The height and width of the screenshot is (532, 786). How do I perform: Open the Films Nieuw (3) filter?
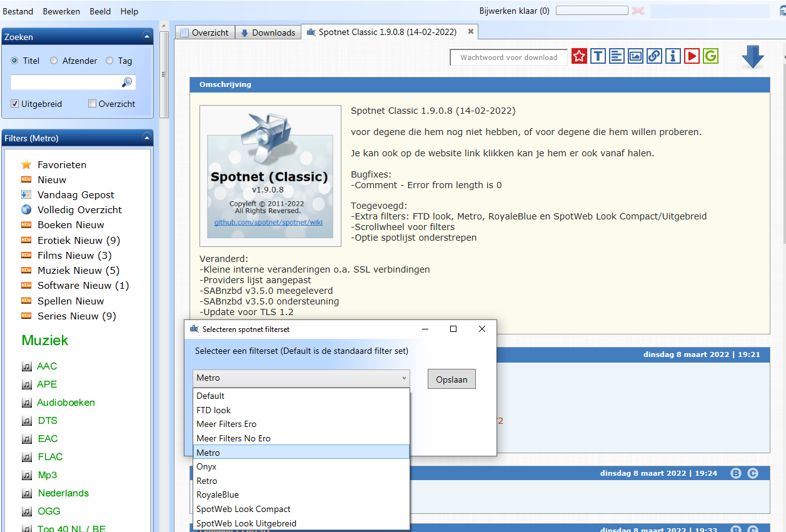point(74,255)
